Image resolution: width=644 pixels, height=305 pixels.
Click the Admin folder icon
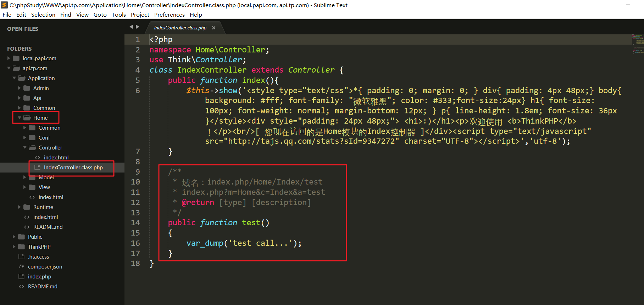click(27, 88)
